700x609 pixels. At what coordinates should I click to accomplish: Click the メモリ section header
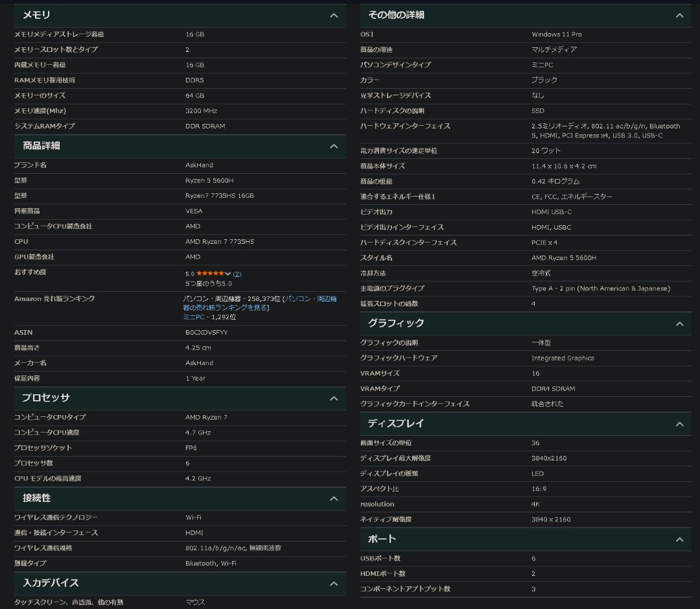tap(36, 14)
